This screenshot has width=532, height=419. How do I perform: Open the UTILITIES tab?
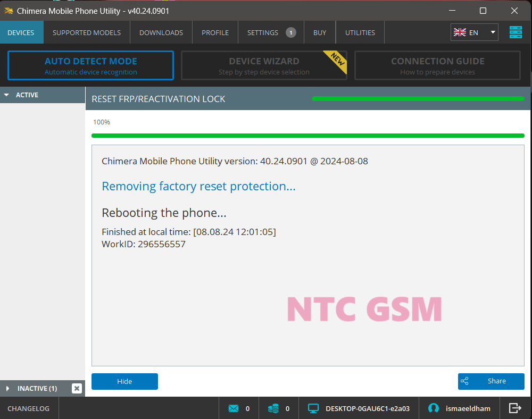coord(360,32)
